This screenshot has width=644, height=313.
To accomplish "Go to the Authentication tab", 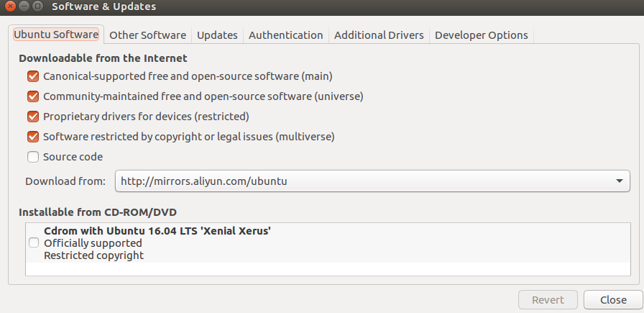I will pyautogui.click(x=285, y=35).
